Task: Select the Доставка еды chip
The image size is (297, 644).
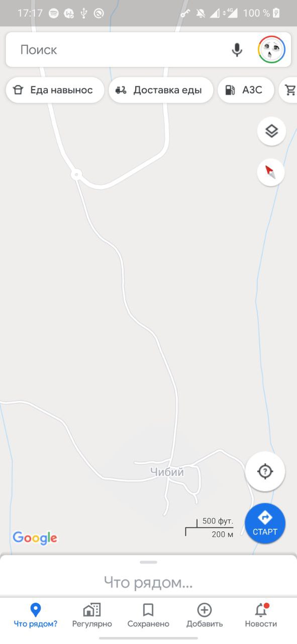Action: (x=161, y=90)
